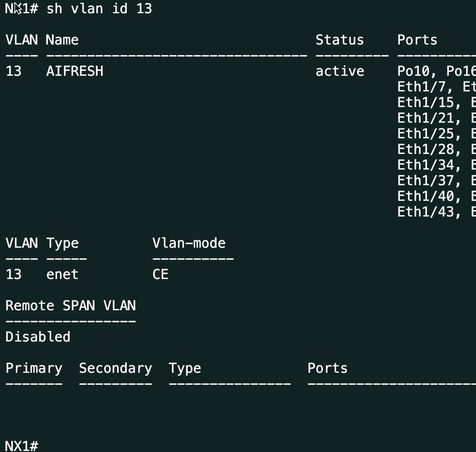This screenshot has height=452, width=476.
Task: Click the 'CE' Vlan-mode value
Action: (160, 274)
